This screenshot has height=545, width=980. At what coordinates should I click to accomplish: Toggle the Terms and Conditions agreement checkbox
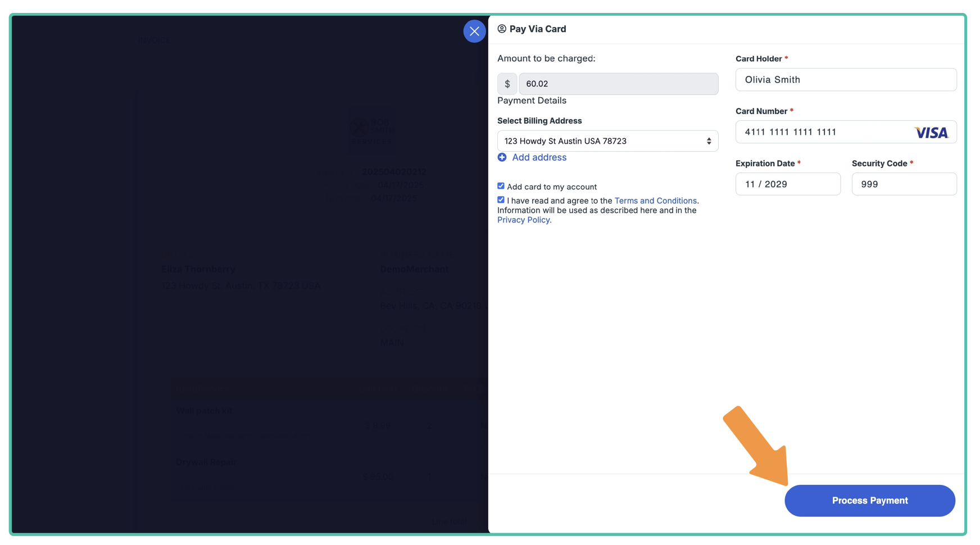[x=501, y=200]
